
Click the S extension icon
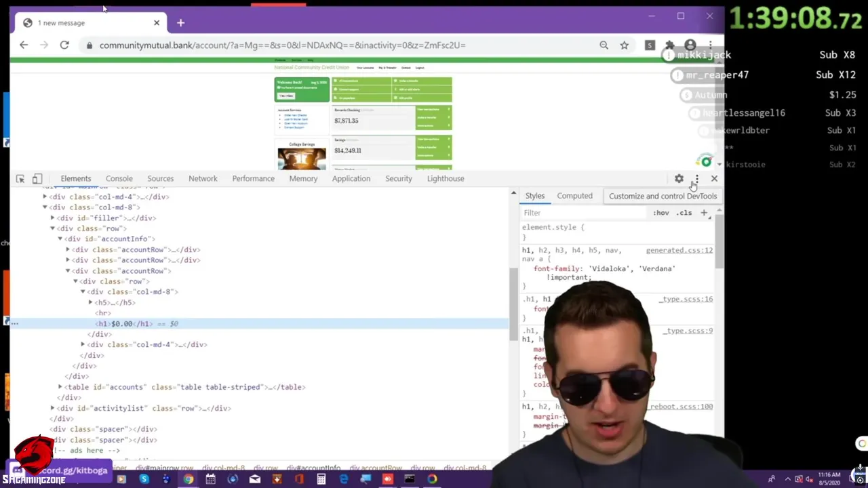[650, 45]
